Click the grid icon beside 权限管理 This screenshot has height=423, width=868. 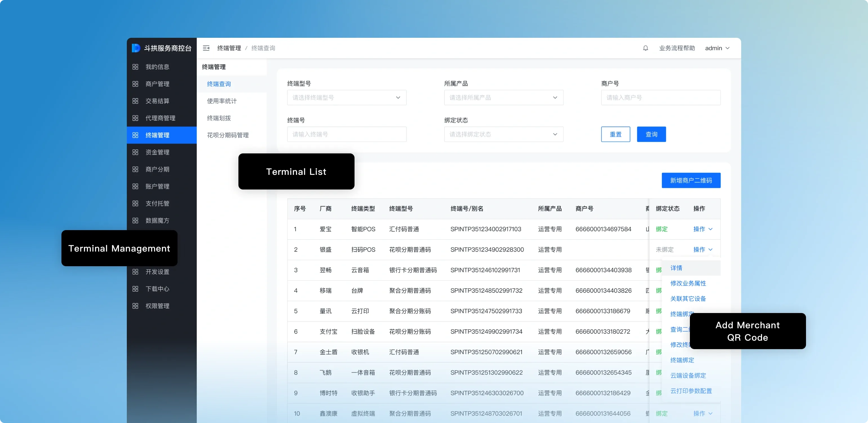[x=136, y=306]
